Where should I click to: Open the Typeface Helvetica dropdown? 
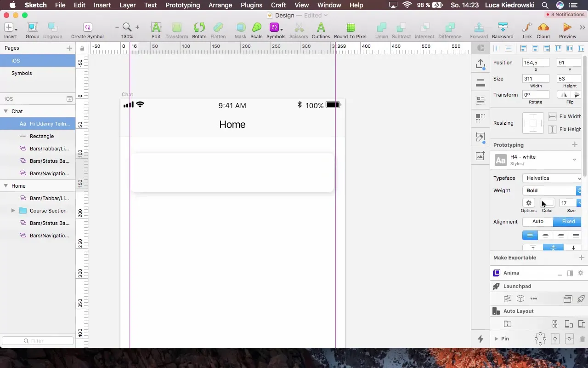pyautogui.click(x=552, y=178)
